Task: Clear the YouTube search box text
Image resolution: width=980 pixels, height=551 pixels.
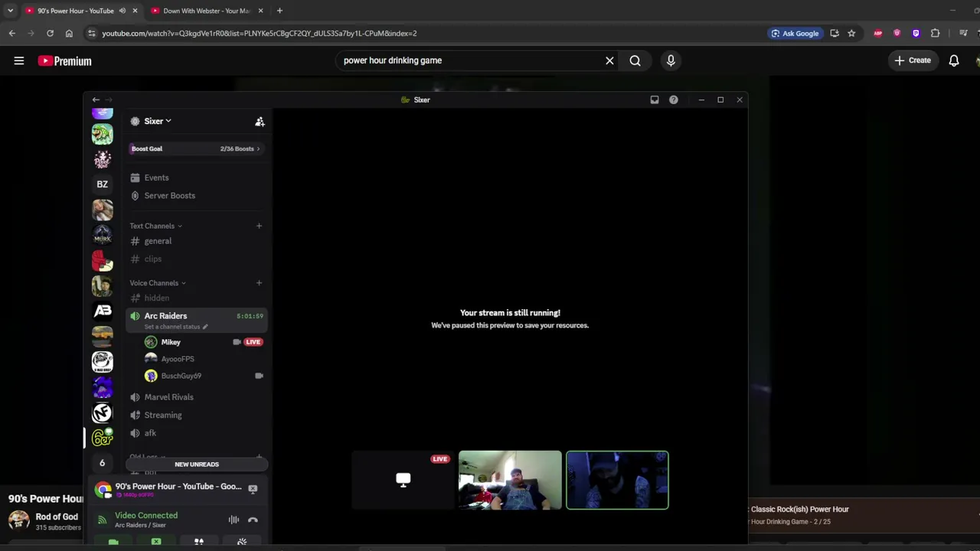Action: [x=609, y=60]
